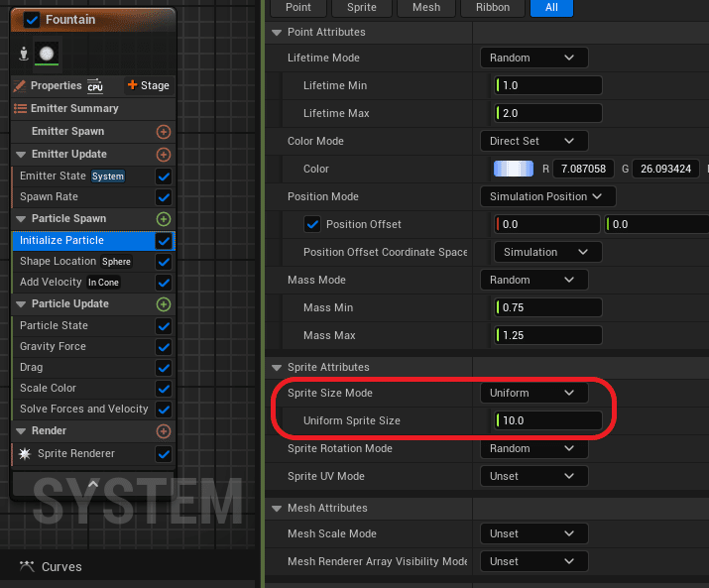Screen dimensions: 709x588
Task: Toggle Solve Forces and Velocity checkbox
Action: (x=164, y=409)
